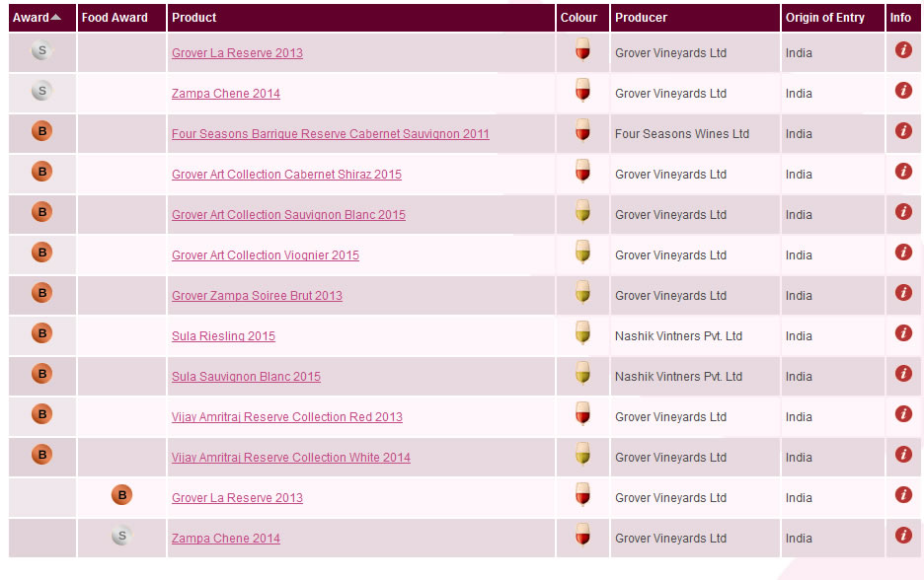Click white wine glass icon for Grover Zampa Soiree Brut
The image size is (924, 580).
582,293
